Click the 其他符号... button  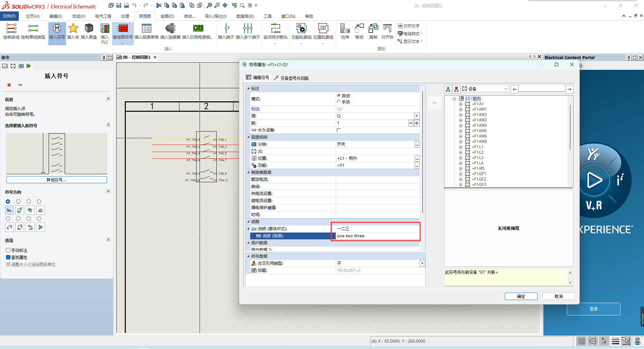56,180
